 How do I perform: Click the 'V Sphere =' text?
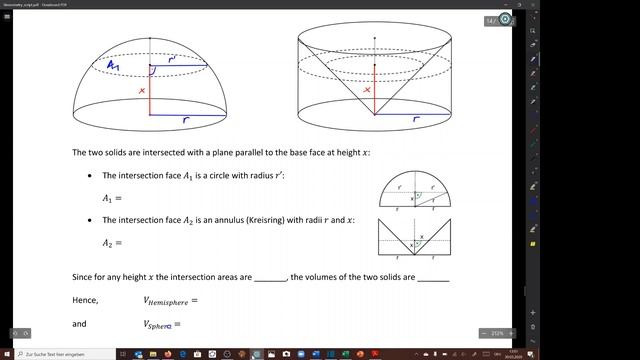pyautogui.click(x=162, y=325)
